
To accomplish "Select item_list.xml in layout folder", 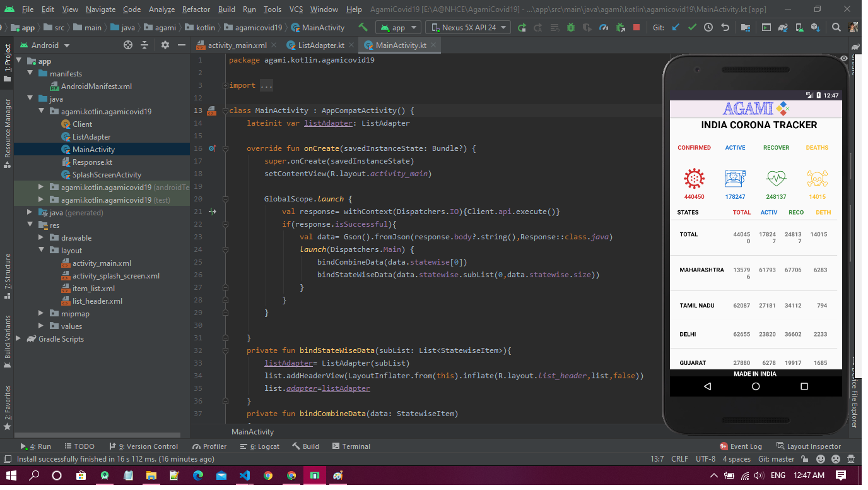I will pyautogui.click(x=88, y=289).
